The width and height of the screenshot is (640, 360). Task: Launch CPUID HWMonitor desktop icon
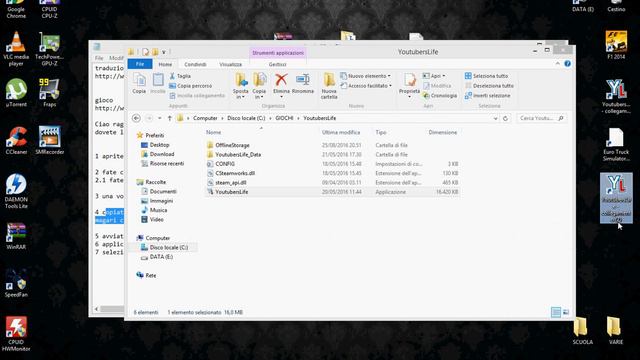tap(16, 334)
